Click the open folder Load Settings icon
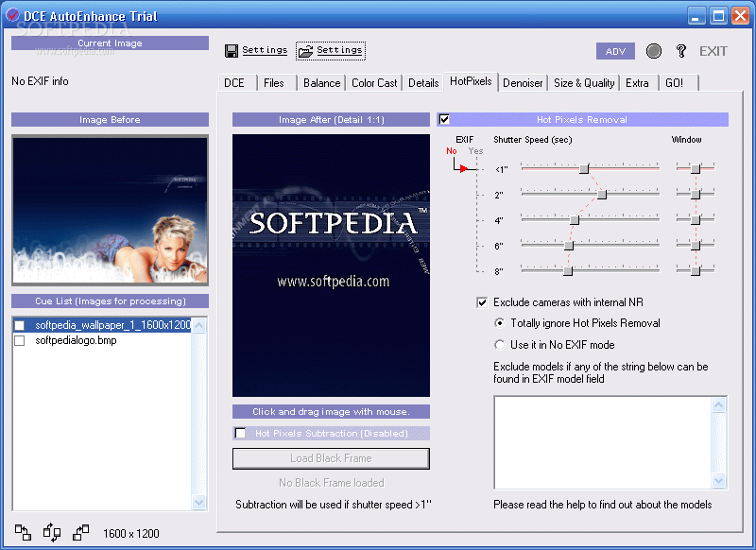Image resolution: width=756 pixels, height=550 pixels. pyautogui.click(x=305, y=51)
